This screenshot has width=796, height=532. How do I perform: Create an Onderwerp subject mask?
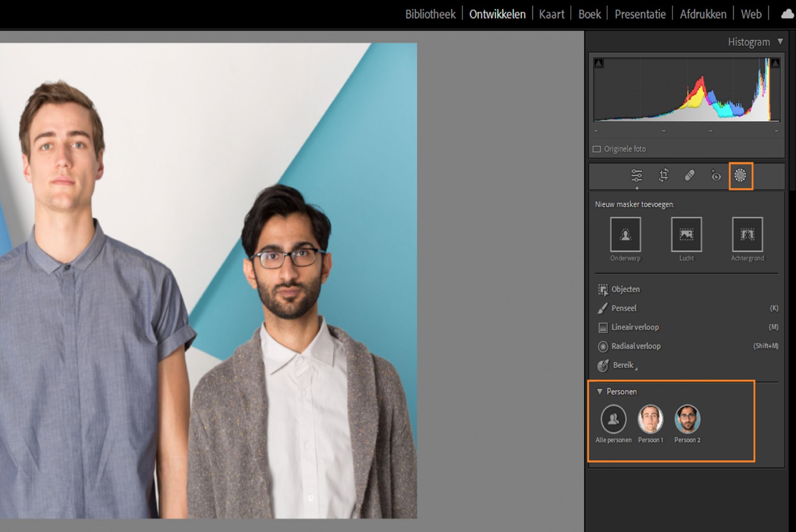point(625,235)
